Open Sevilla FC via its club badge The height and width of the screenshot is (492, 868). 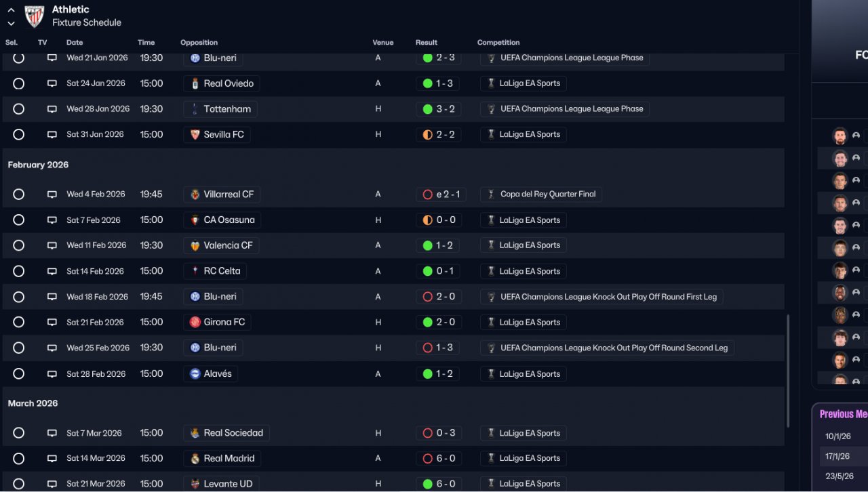pyautogui.click(x=195, y=135)
